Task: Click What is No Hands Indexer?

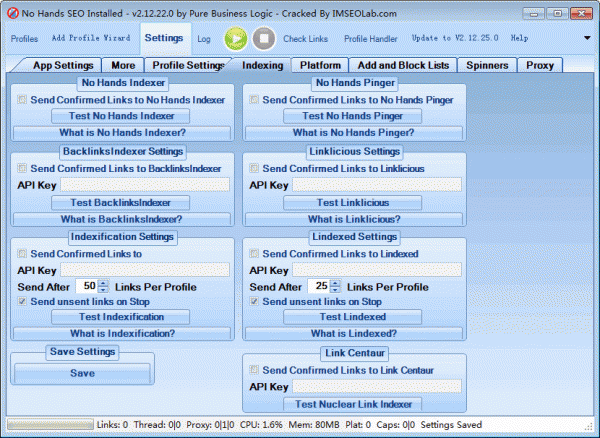Action: [122, 133]
